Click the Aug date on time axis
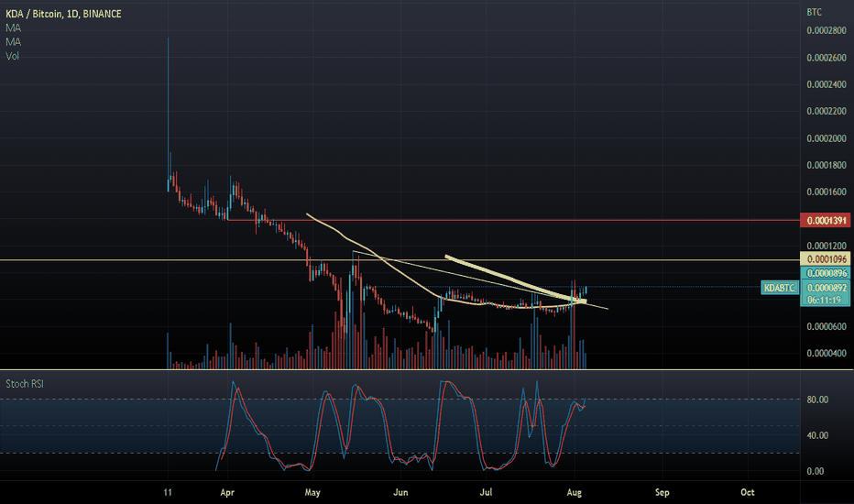Viewport: 854px width, 504px height. (x=574, y=493)
